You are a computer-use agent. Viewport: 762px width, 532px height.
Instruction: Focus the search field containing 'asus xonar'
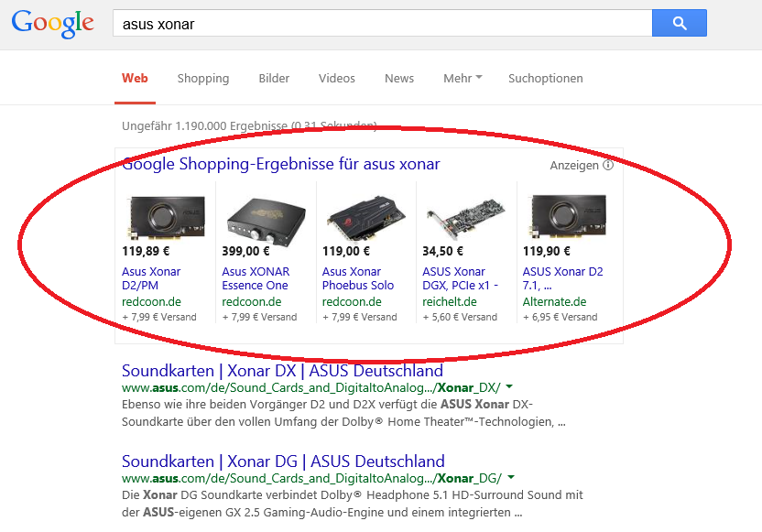pos(382,23)
